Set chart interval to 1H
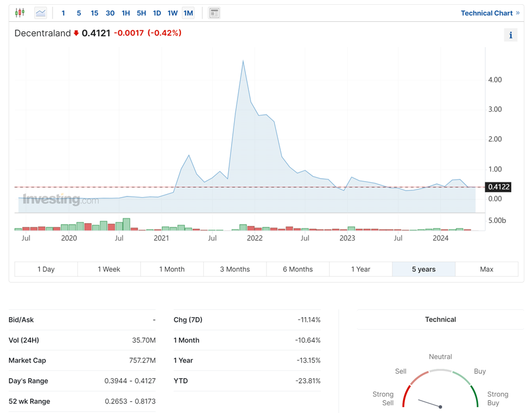The width and height of the screenshot is (532, 413). tap(126, 12)
